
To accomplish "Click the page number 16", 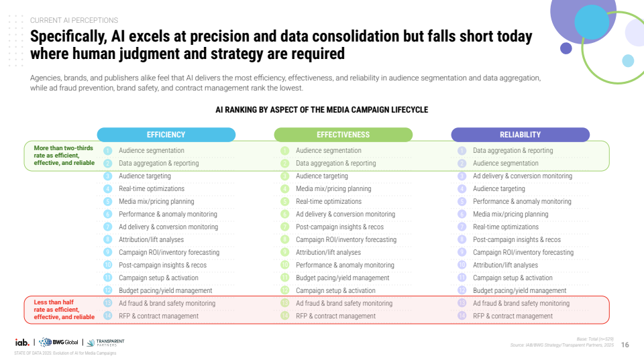I will click(625, 345).
